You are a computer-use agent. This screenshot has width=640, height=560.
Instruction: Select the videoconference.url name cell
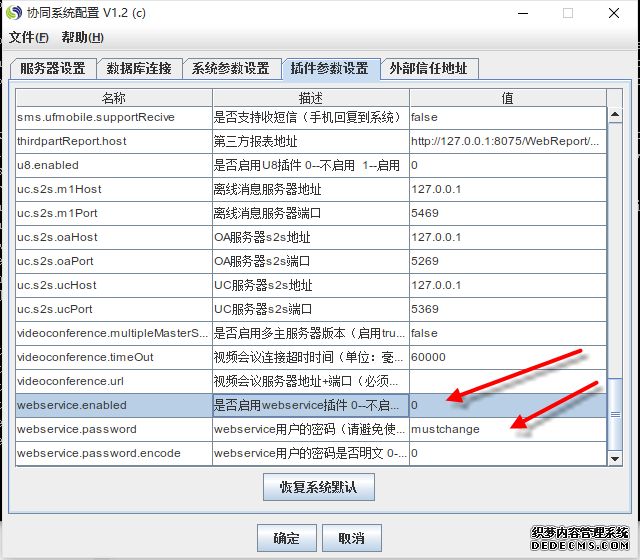pyautogui.click(x=114, y=382)
